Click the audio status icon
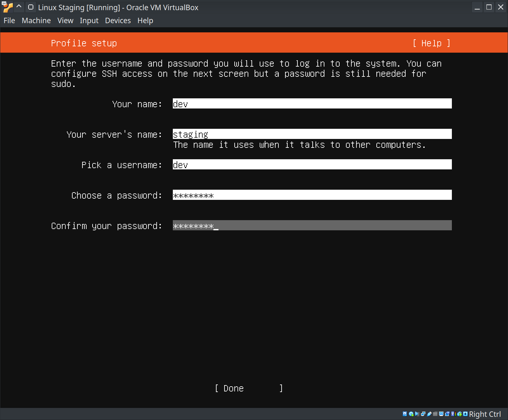508x420 pixels. click(x=417, y=414)
